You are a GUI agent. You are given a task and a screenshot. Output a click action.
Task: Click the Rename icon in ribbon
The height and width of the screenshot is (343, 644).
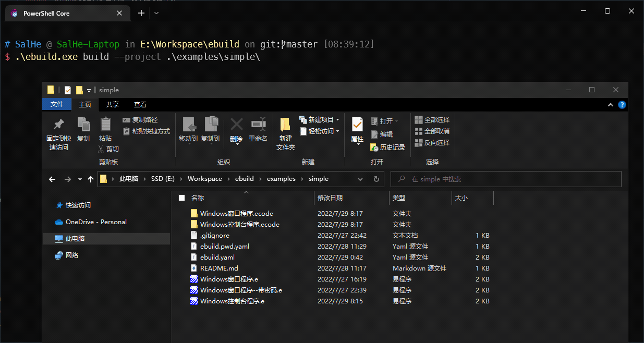[x=258, y=125]
